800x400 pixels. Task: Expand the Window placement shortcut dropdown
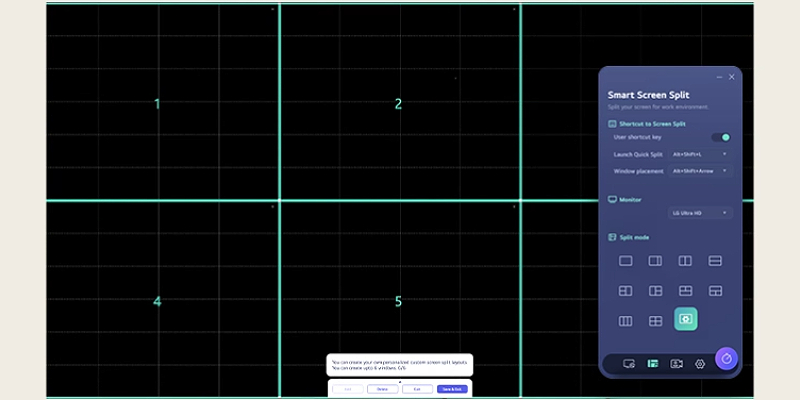pyautogui.click(x=700, y=171)
